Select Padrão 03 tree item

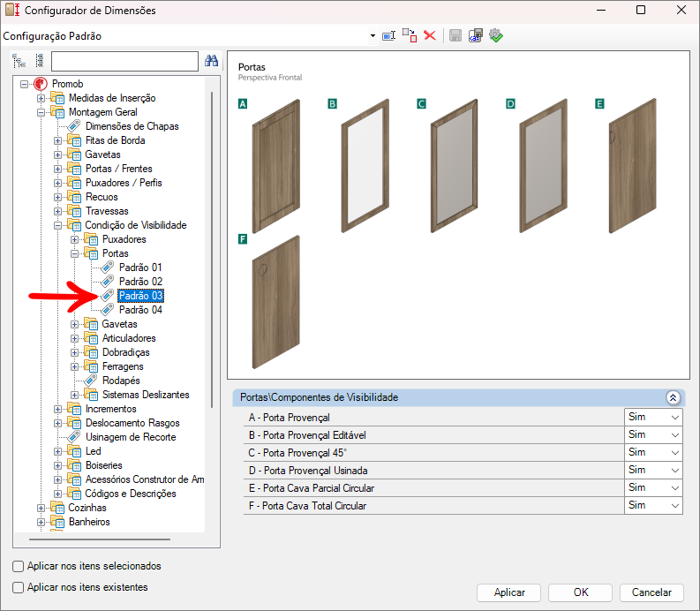pyautogui.click(x=140, y=296)
